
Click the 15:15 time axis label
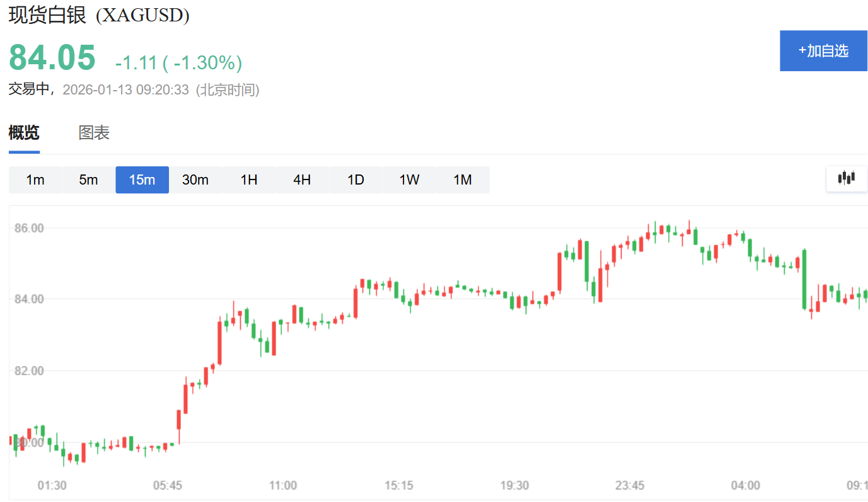(x=398, y=486)
